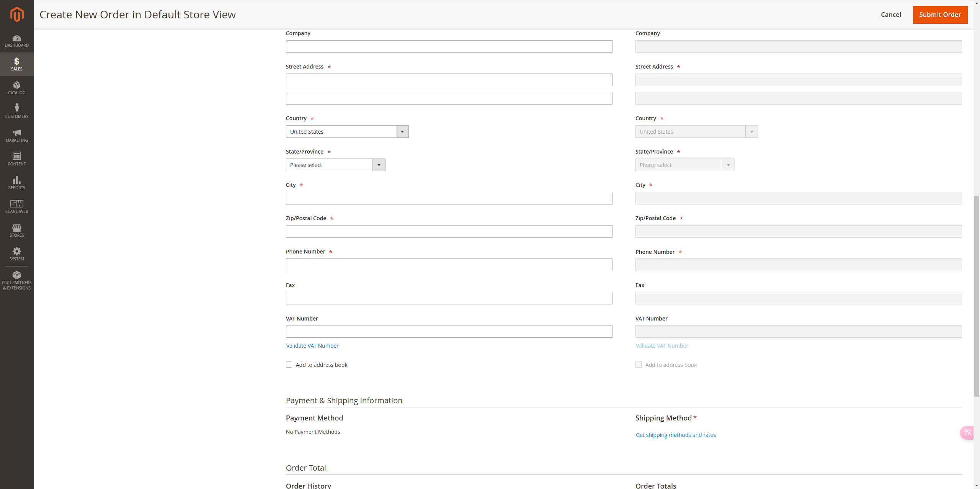Screen dimensions: 980x489
Task: Check shipping Add to address book
Action: coord(639,365)
